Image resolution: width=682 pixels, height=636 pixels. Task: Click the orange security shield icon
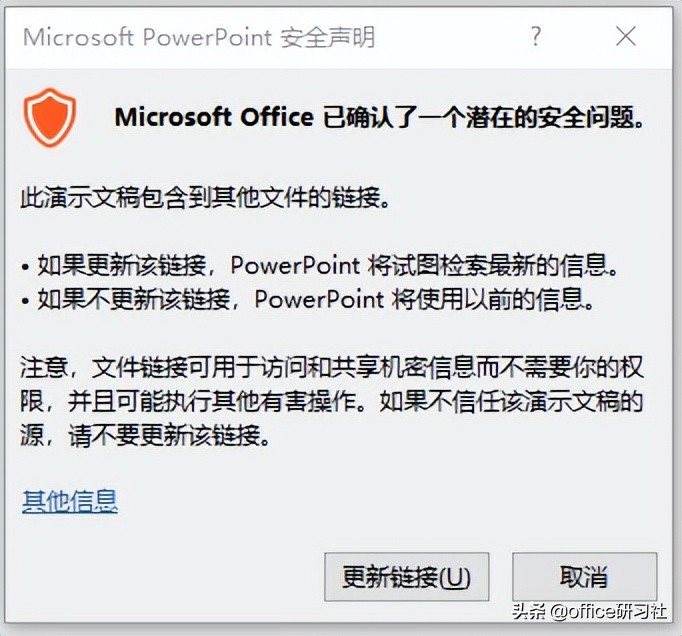point(50,117)
